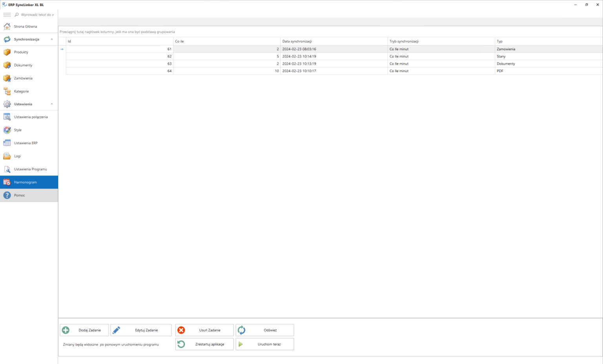603x364 pixels.
Task: Click the Uruchom teraz button
Action: click(265, 344)
